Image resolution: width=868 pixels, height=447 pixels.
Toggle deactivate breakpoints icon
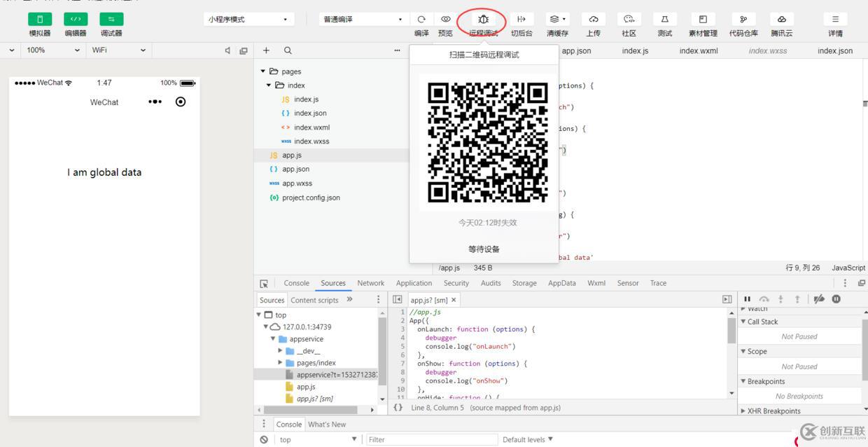point(818,299)
